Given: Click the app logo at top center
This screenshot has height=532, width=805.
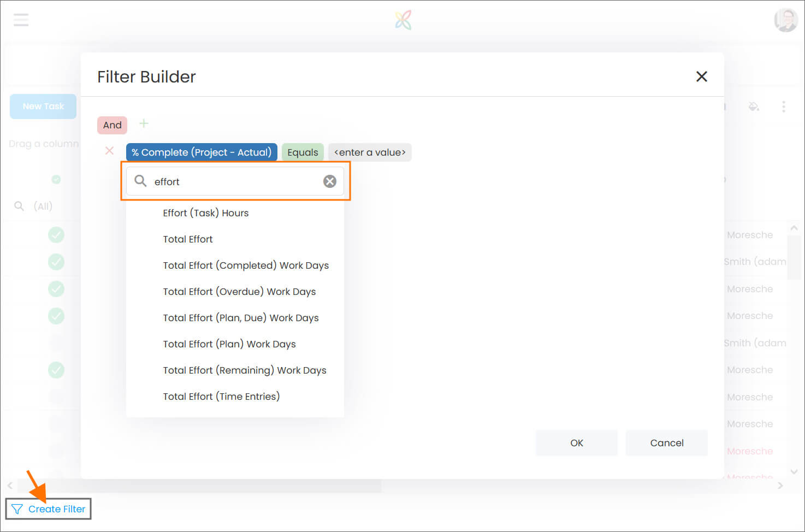Looking at the screenshot, I should (x=402, y=20).
